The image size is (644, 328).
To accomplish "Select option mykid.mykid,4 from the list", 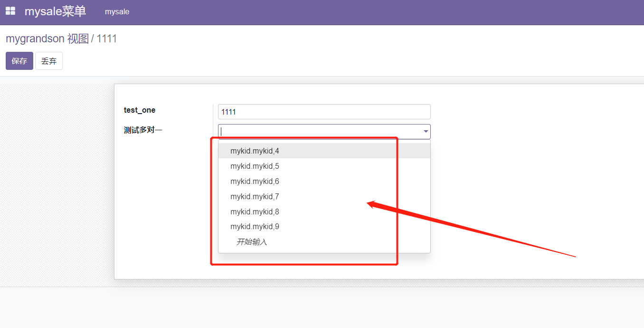I will 255,150.
